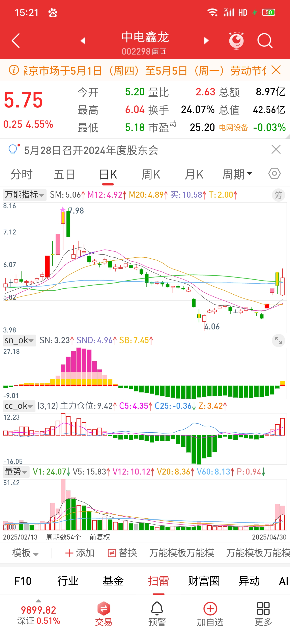The image size is (290, 644).
Task: Tap 替换 to replace template
Action: (x=122, y=553)
